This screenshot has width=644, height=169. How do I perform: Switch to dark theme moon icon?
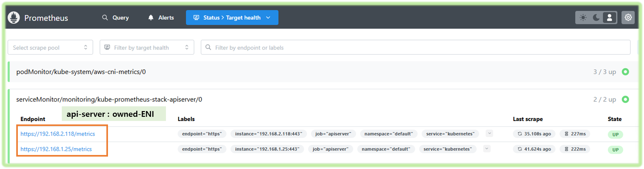pos(596,18)
